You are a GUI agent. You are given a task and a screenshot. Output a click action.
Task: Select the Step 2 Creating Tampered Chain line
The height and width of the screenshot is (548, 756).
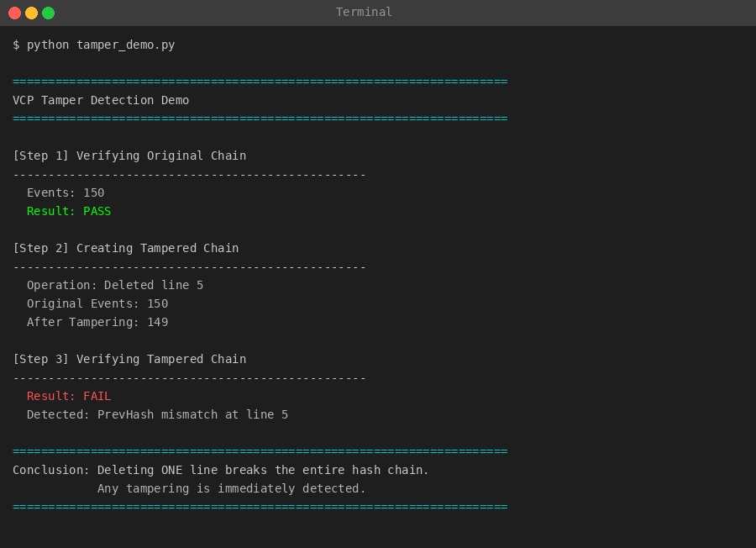click(x=126, y=248)
